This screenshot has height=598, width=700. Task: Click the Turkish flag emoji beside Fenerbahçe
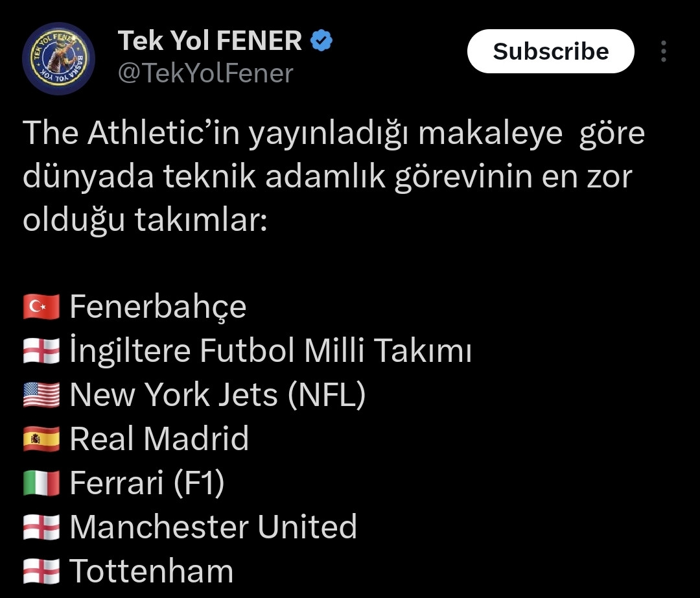(x=41, y=307)
